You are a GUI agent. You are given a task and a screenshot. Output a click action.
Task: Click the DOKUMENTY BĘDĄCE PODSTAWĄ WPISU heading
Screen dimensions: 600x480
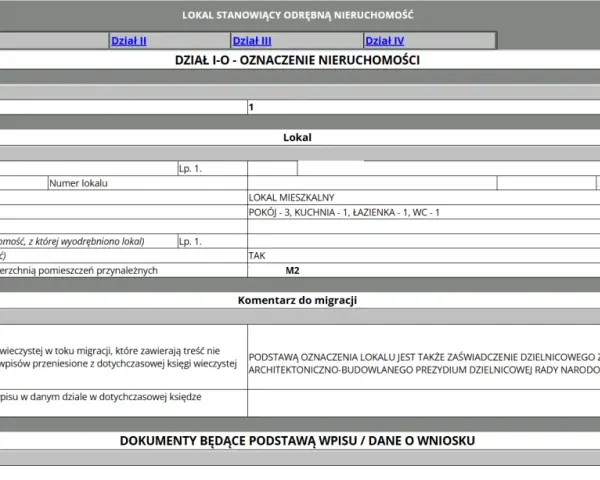pos(297,441)
